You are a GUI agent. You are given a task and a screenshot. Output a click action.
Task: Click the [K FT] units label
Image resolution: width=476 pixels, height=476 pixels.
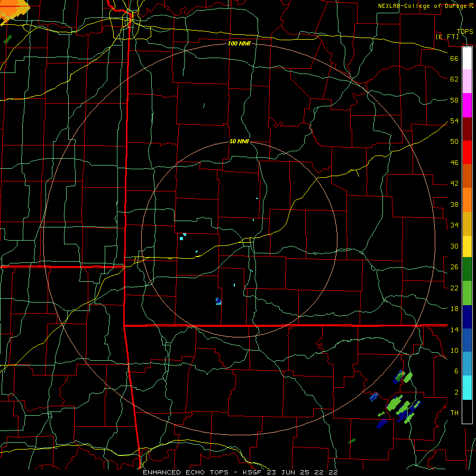(447, 37)
